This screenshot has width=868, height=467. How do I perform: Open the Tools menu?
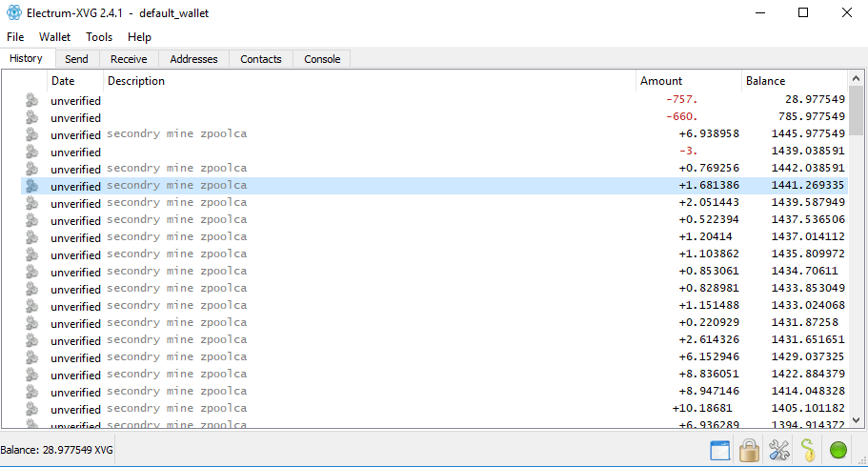pos(99,37)
